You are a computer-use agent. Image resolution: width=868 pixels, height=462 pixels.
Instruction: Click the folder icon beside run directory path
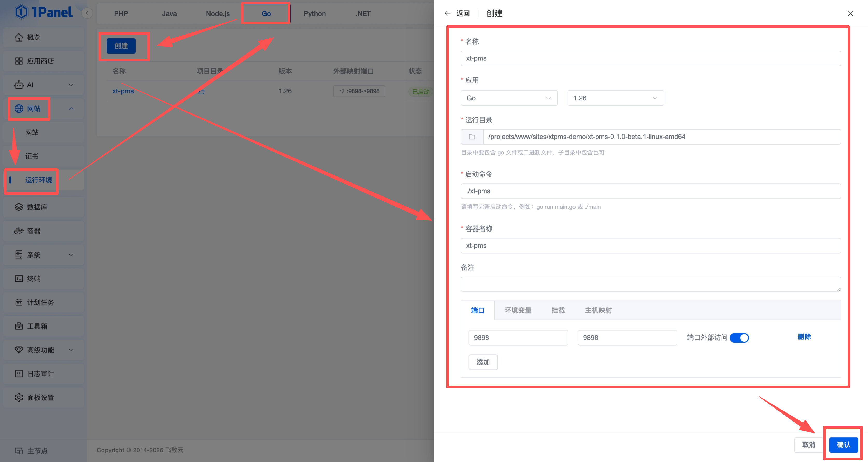pyautogui.click(x=472, y=137)
